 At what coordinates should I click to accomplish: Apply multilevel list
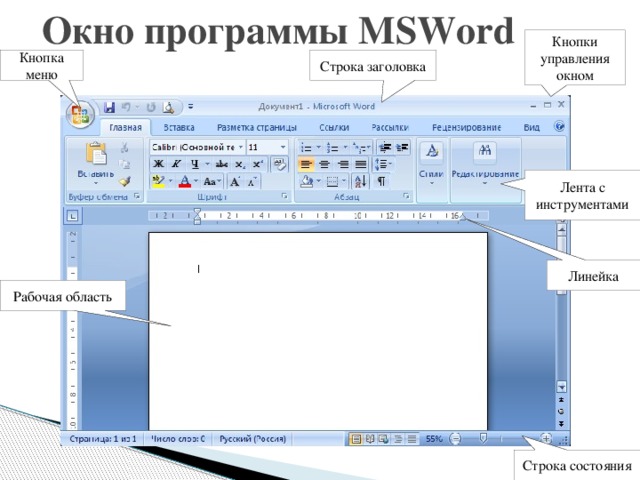coord(362,148)
